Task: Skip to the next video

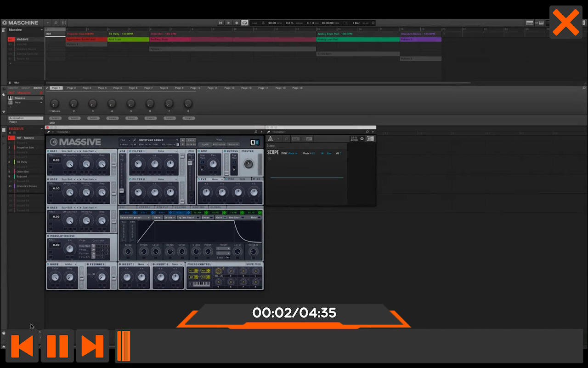Action: pyautogui.click(x=92, y=346)
